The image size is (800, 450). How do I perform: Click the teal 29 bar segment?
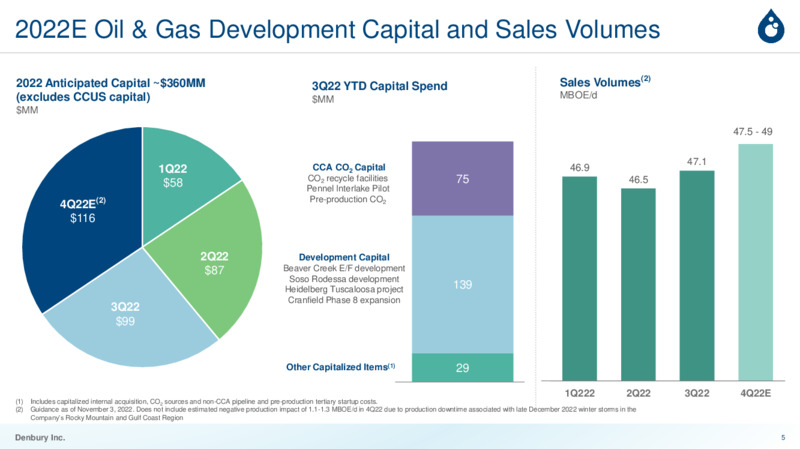tap(462, 367)
